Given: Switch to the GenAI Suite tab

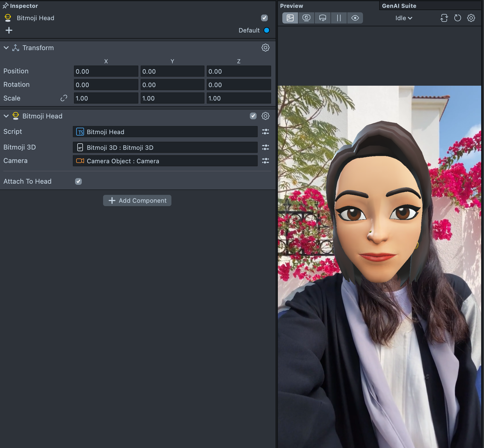Looking at the screenshot, I should click(x=399, y=6).
